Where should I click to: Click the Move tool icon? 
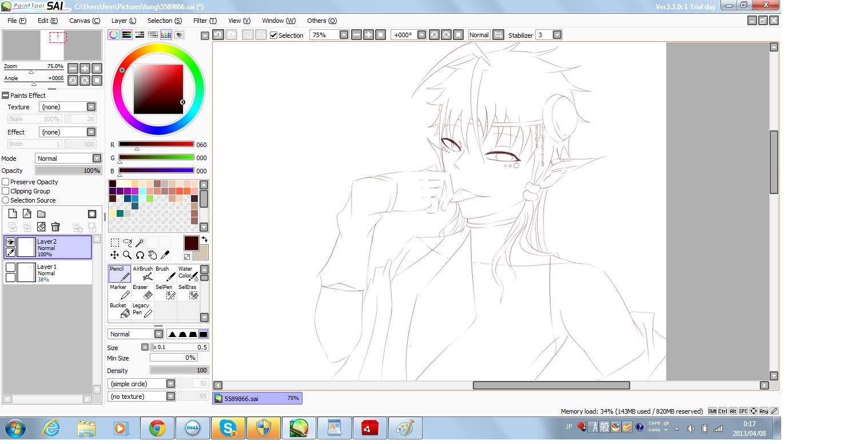click(x=114, y=255)
